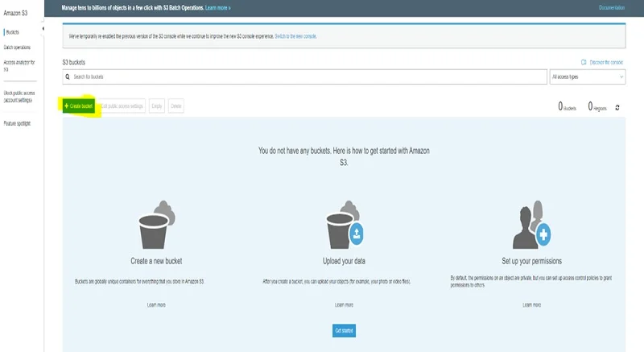Click Edit public access settings button
The width and height of the screenshot is (644, 352).
[122, 106]
